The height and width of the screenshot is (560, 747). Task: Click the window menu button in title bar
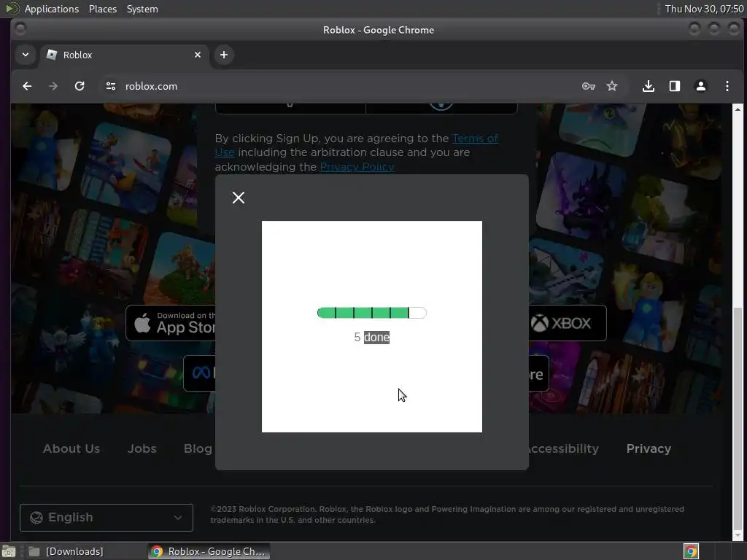pos(20,28)
